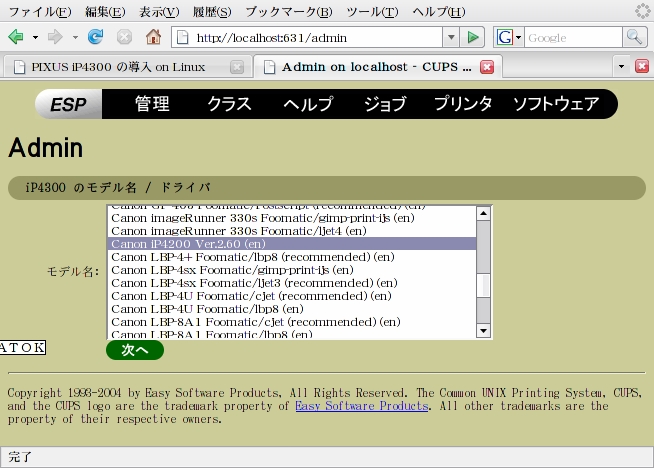654x468 pixels.
Task: Click the green 次へ button
Action: [x=135, y=350]
